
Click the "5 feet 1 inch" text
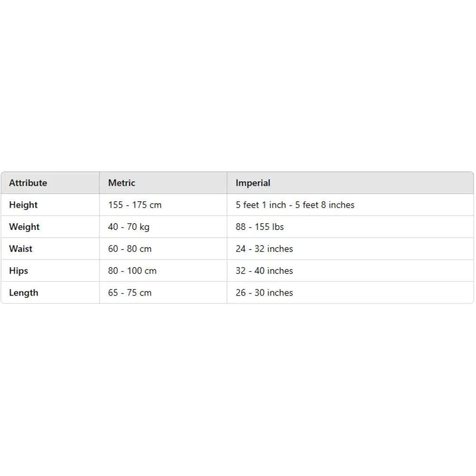click(261, 205)
